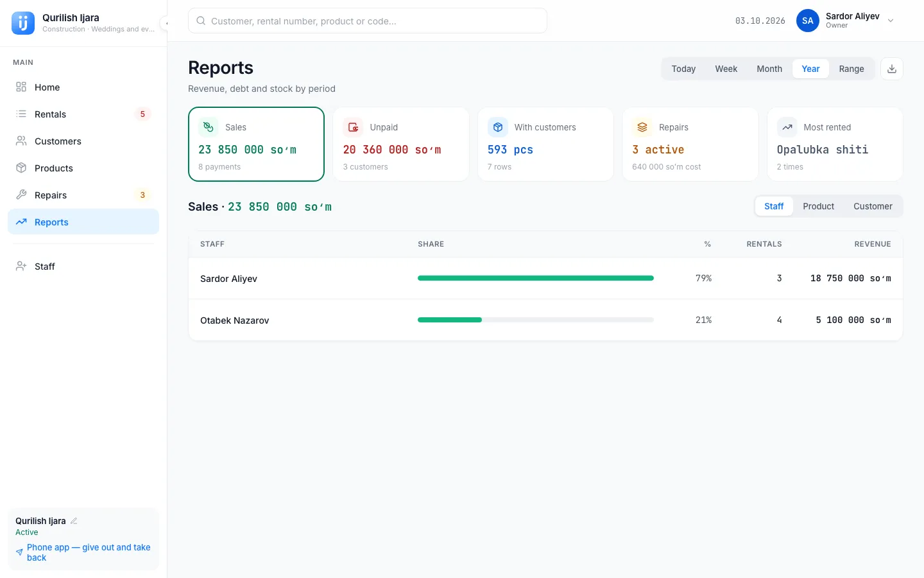Switch period to Month
The height and width of the screenshot is (578, 924).
click(769, 69)
